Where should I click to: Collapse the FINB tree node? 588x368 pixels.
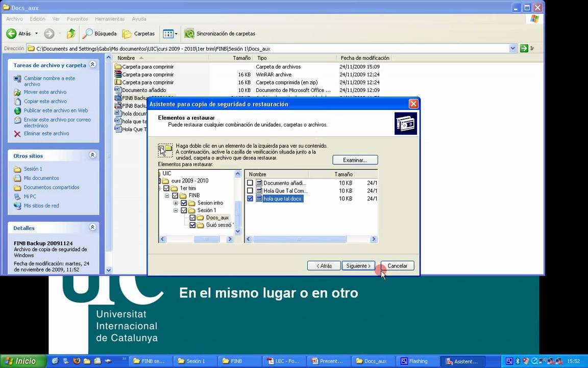click(167, 196)
